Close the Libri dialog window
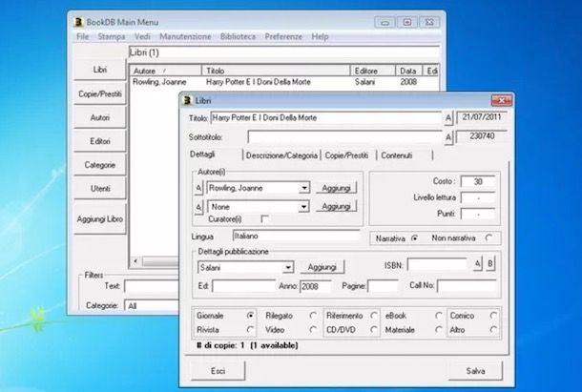Image resolution: width=582 pixels, height=392 pixels. point(502,100)
